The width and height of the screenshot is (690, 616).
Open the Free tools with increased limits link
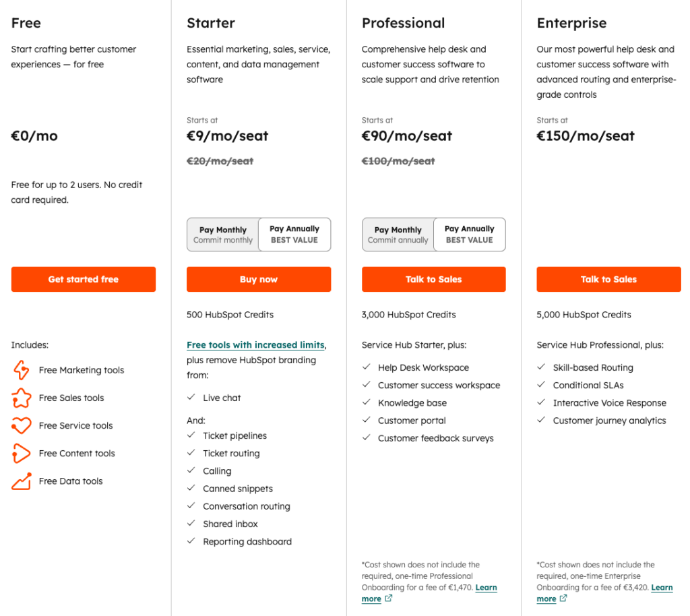pyautogui.click(x=255, y=344)
